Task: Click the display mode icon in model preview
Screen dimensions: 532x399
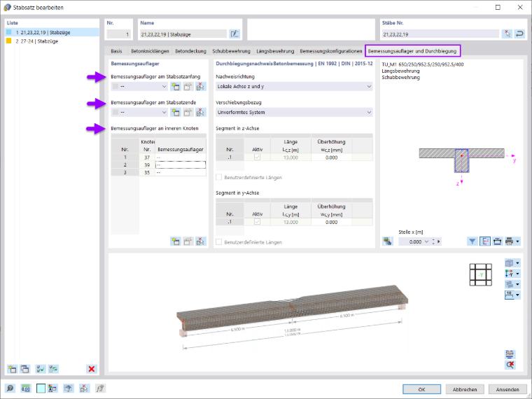Action: (510, 284)
